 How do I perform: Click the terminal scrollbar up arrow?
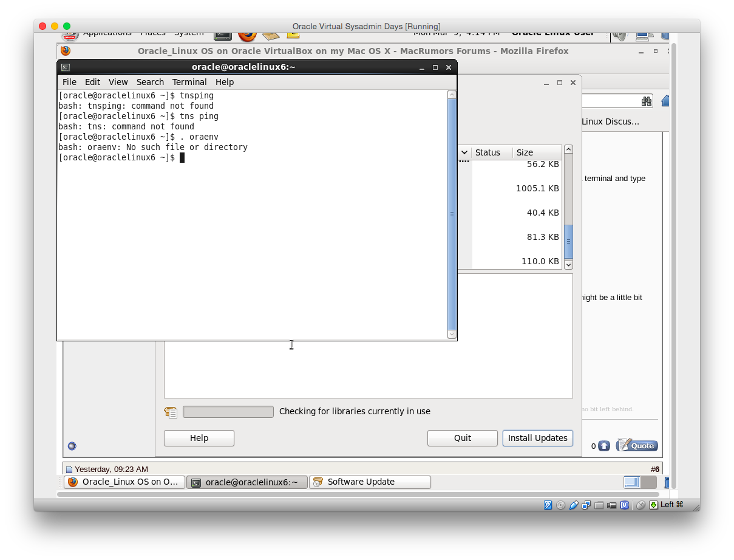[x=452, y=95]
